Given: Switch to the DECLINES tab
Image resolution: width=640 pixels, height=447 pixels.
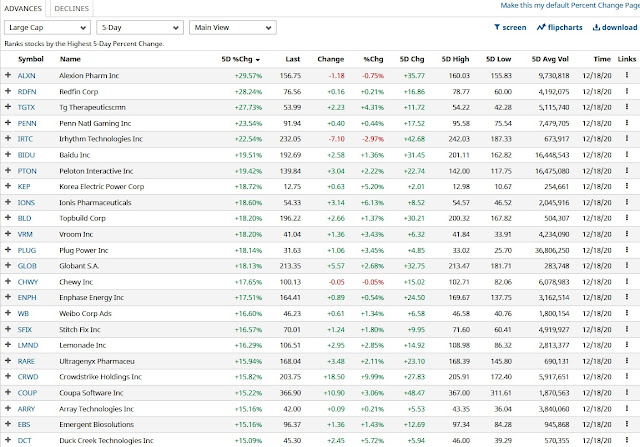Looking at the screenshot, I should click(71, 8).
